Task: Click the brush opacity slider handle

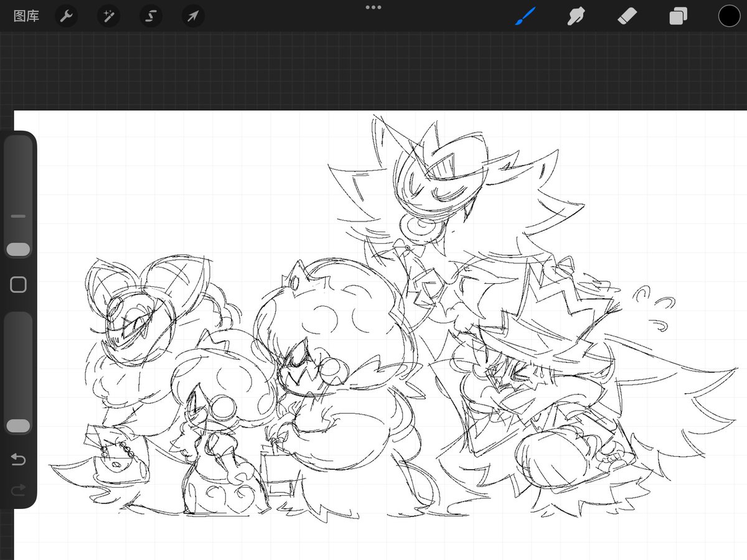Action: 18,426
